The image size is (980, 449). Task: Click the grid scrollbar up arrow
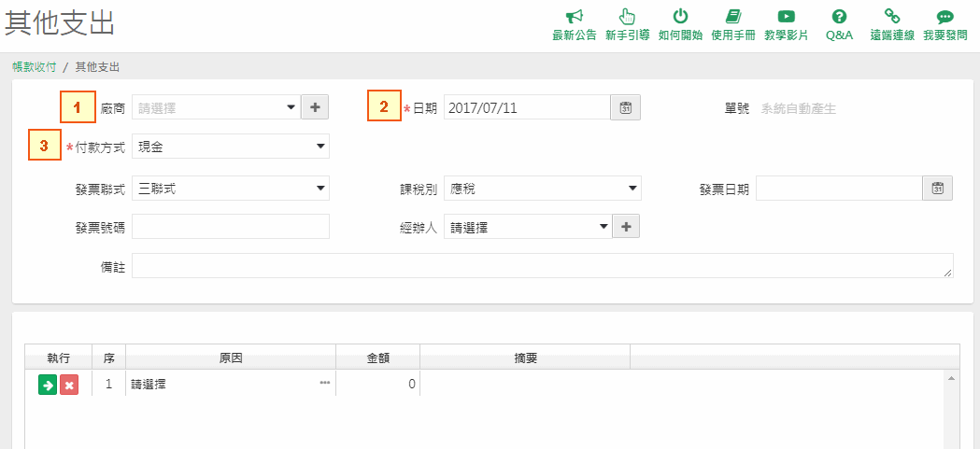tap(951, 378)
